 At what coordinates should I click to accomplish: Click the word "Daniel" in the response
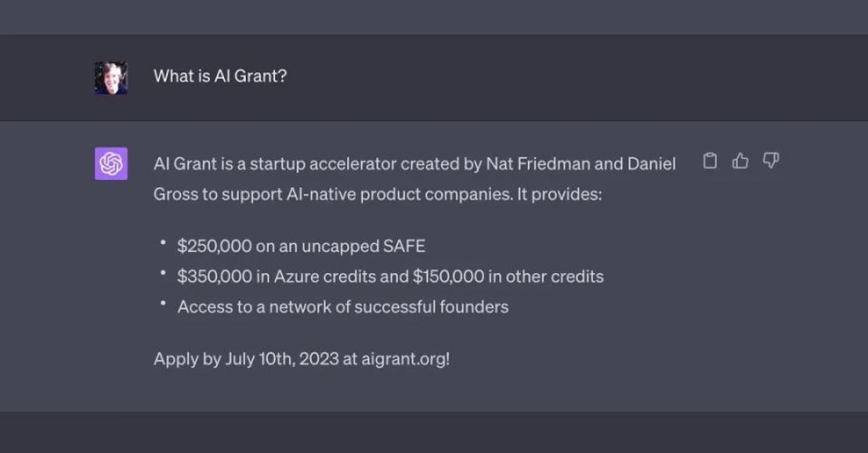click(652, 164)
